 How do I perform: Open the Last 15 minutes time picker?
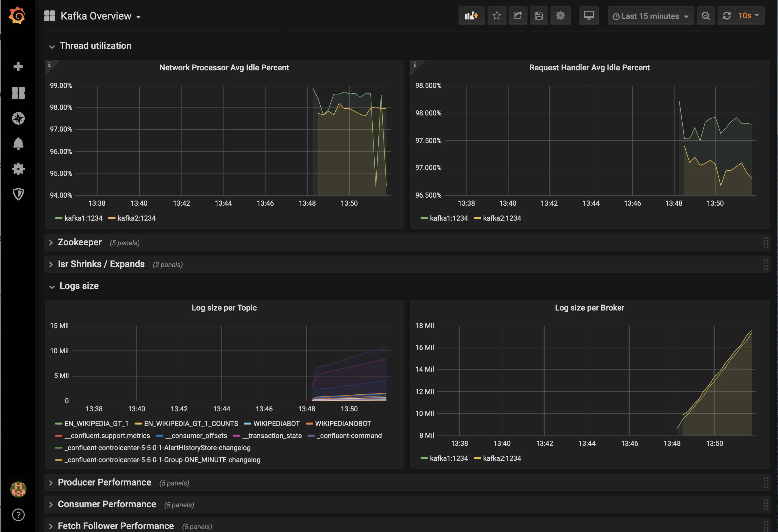tap(650, 16)
